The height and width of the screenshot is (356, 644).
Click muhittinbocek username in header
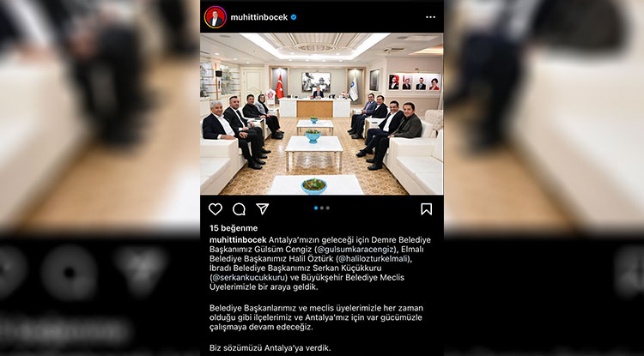pos(259,17)
